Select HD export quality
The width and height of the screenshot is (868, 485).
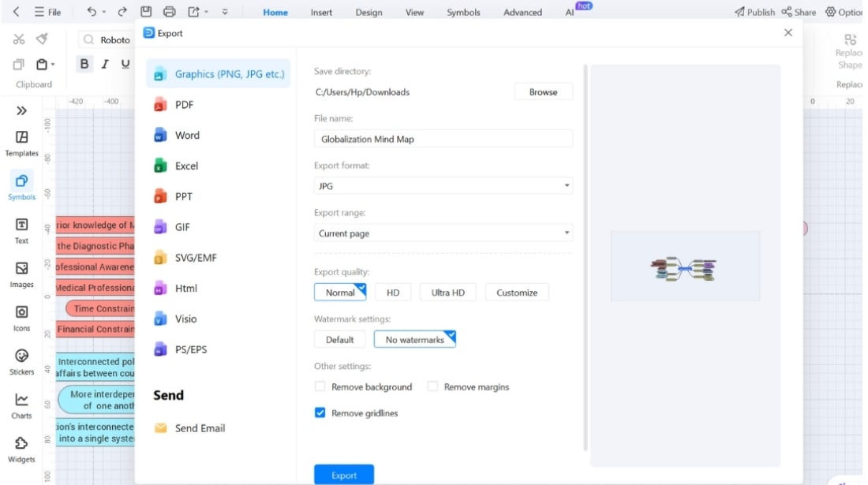click(393, 292)
